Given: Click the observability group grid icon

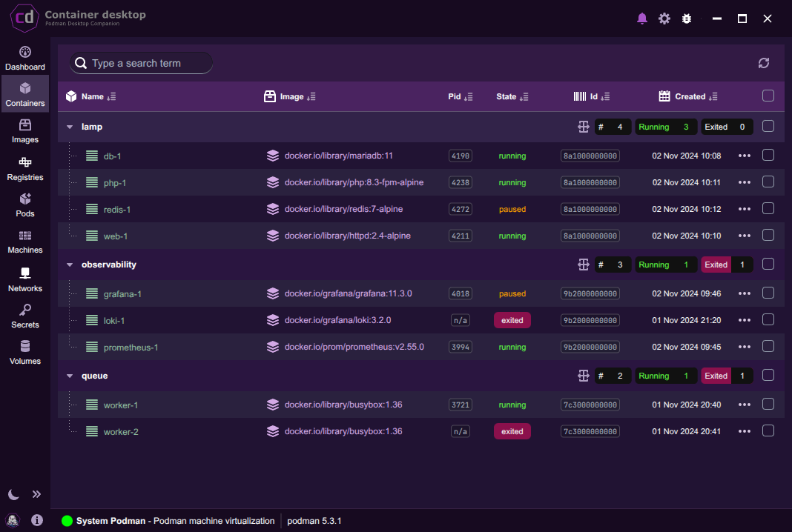Looking at the screenshot, I should coord(584,265).
